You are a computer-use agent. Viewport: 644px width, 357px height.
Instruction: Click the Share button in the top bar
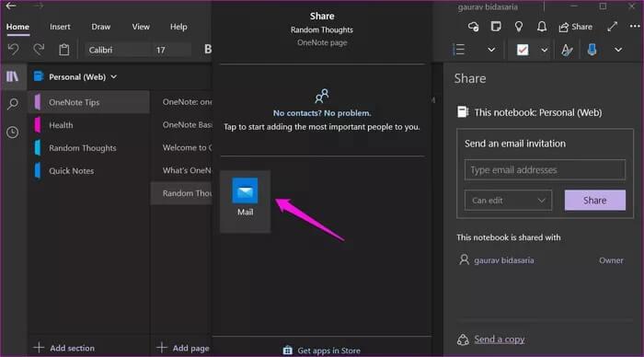[x=575, y=27]
